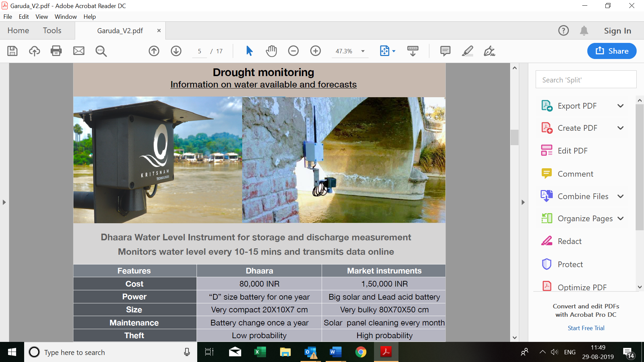Collapse the right tools pane

coord(523,202)
